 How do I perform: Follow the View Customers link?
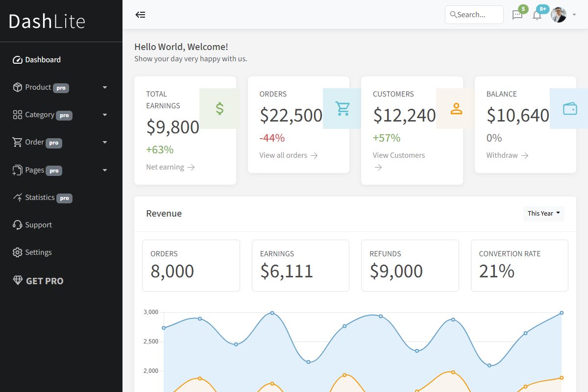[399, 161]
